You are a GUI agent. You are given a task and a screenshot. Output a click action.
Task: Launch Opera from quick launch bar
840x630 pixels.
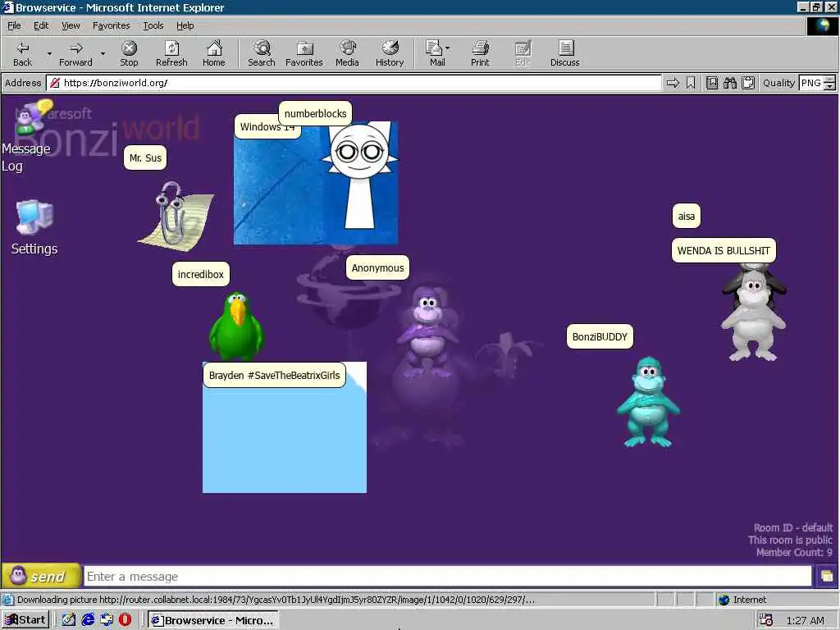point(126,620)
